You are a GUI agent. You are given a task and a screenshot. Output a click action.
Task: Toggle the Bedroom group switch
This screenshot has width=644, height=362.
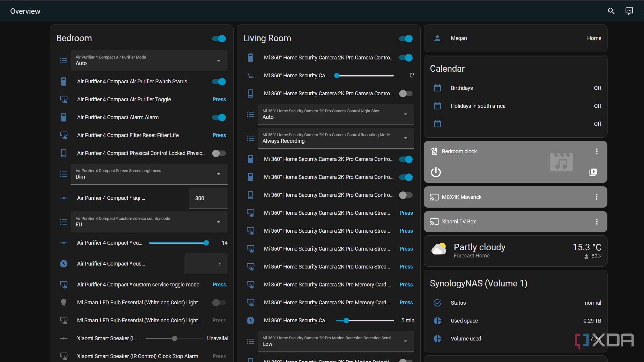pyautogui.click(x=219, y=39)
